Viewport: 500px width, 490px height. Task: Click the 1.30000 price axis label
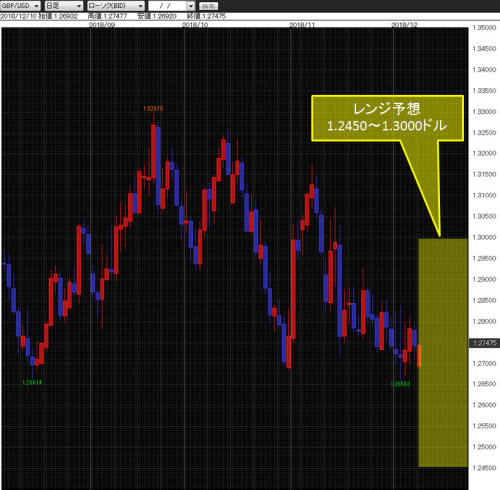[484, 237]
